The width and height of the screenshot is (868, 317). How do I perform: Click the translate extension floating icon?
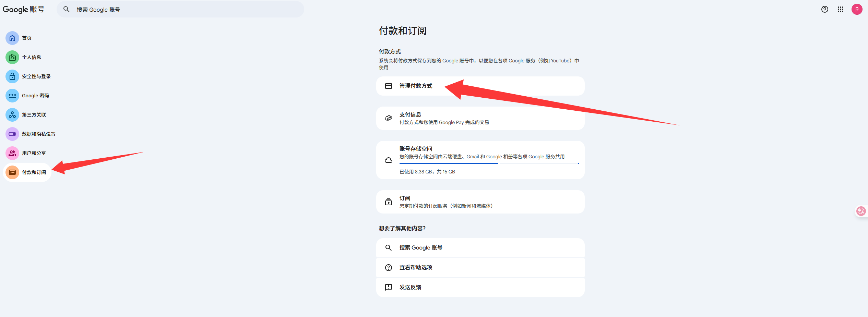coord(861,211)
